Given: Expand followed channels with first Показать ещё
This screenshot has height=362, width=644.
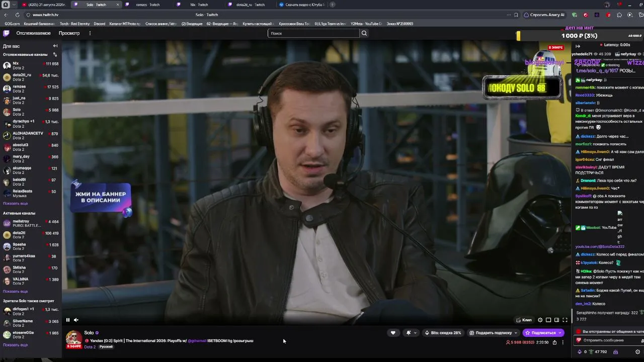Looking at the screenshot, I should 15,203.
